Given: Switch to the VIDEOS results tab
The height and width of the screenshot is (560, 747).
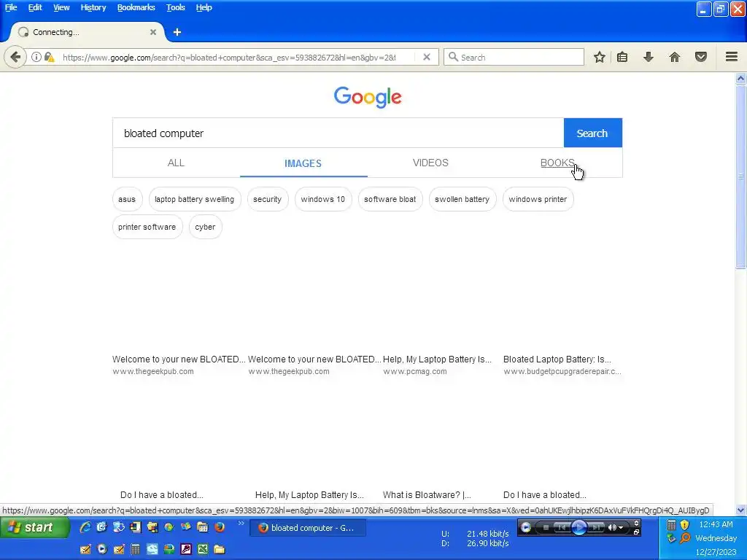Looking at the screenshot, I should click(430, 163).
